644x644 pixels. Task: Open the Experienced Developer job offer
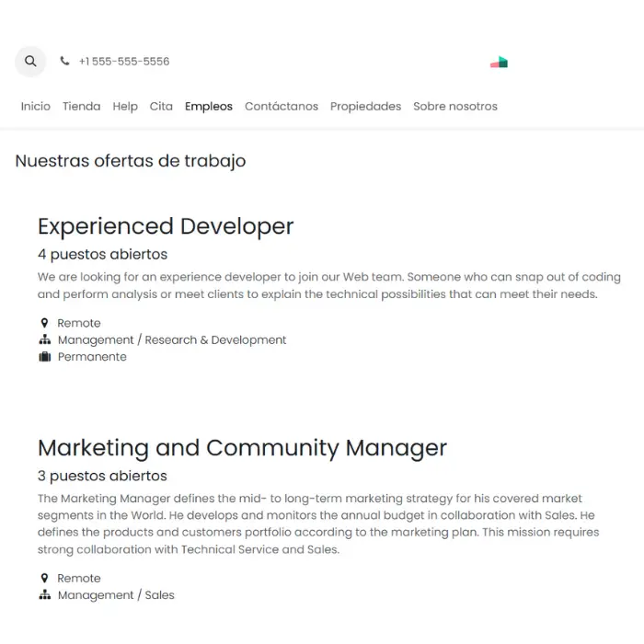pos(166,226)
